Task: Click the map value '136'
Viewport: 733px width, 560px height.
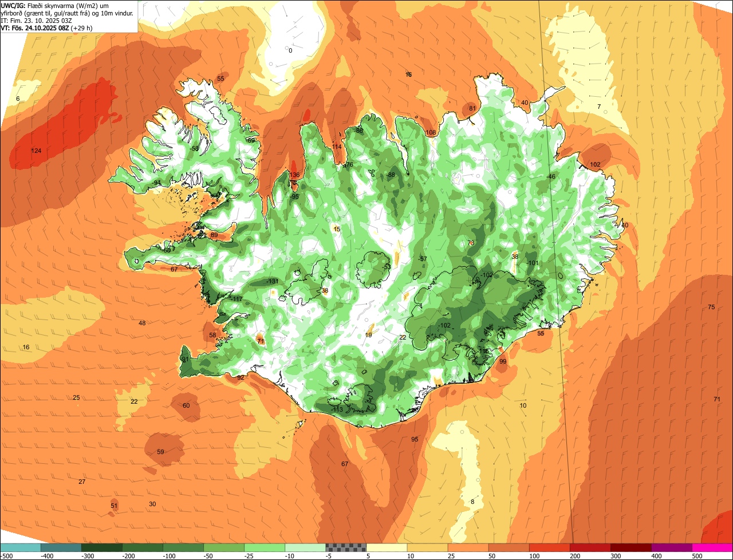Action: [x=294, y=175]
